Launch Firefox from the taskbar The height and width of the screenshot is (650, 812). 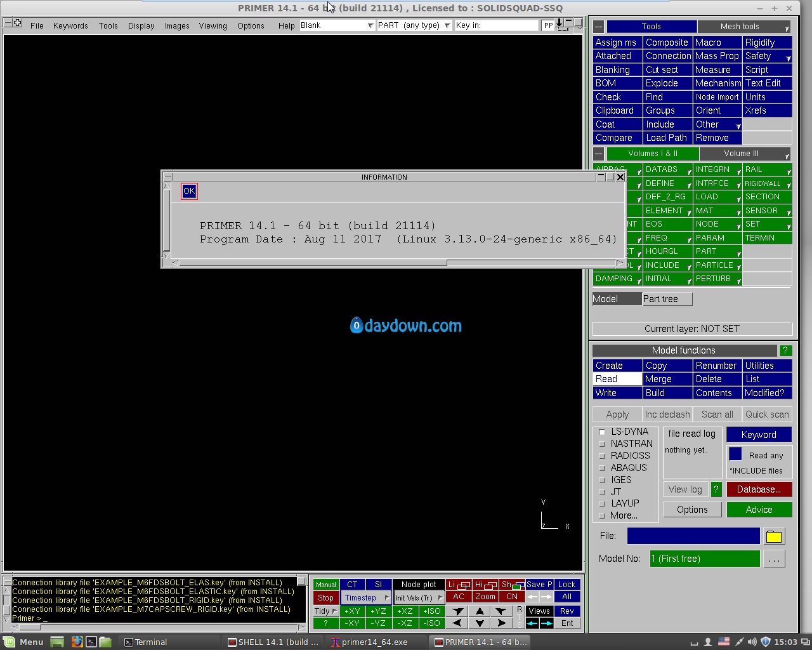(77, 642)
